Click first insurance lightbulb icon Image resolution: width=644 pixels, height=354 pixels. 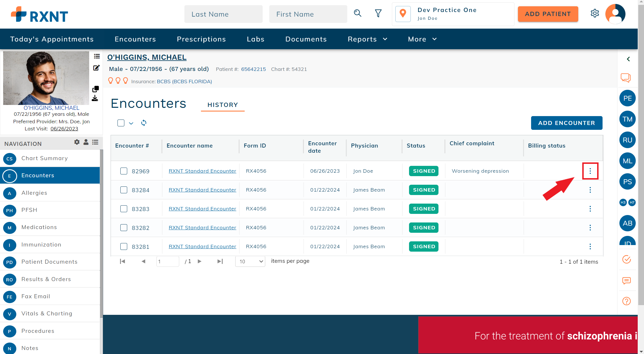[111, 81]
